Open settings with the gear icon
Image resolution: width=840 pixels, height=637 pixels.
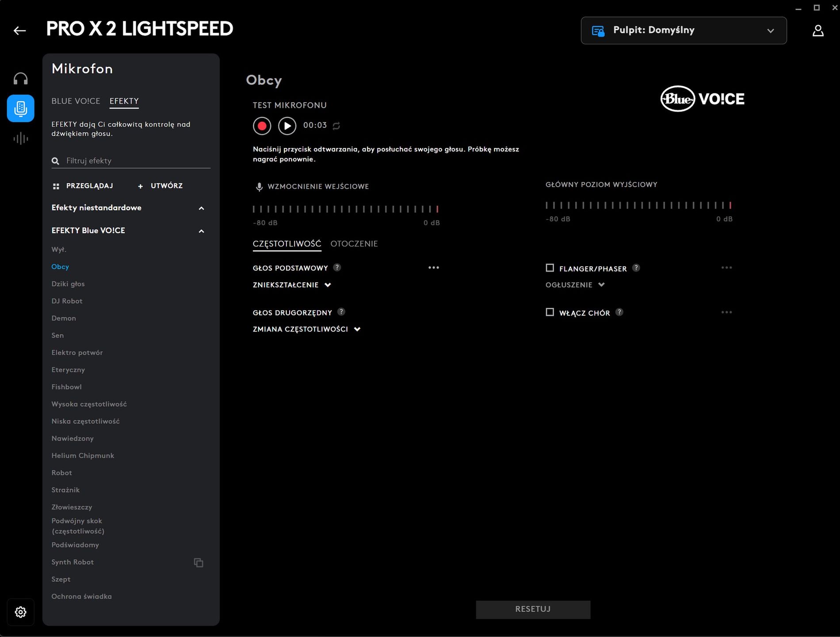21,612
